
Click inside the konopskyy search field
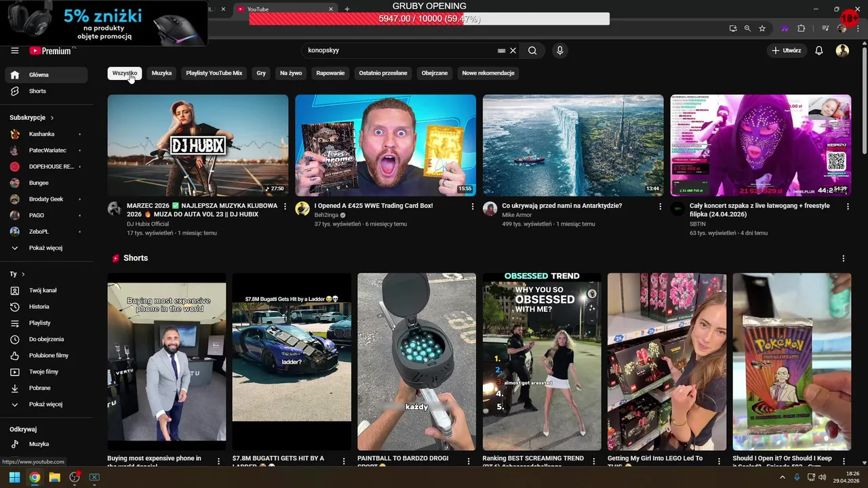tap(400, 50)
